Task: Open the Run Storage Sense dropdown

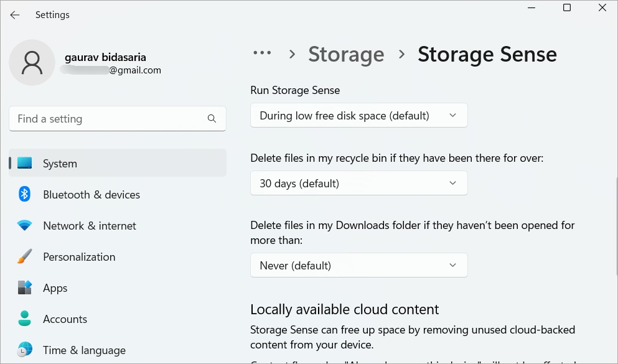Action: tap(358, 116)
